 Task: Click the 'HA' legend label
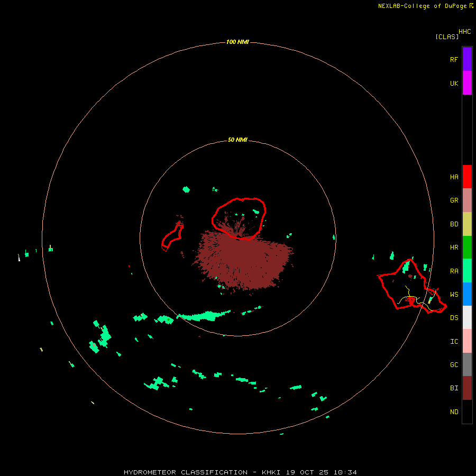click(454, 177)
